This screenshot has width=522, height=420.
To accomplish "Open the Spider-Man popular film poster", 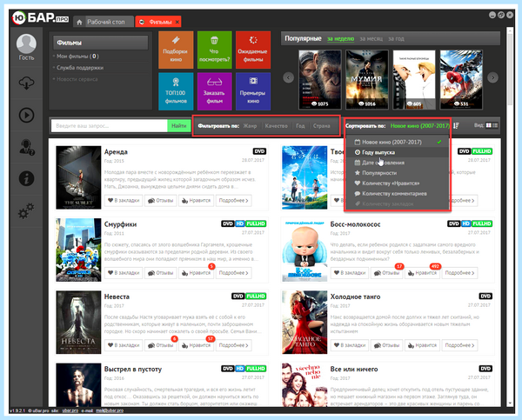I will tap(461, 79).
